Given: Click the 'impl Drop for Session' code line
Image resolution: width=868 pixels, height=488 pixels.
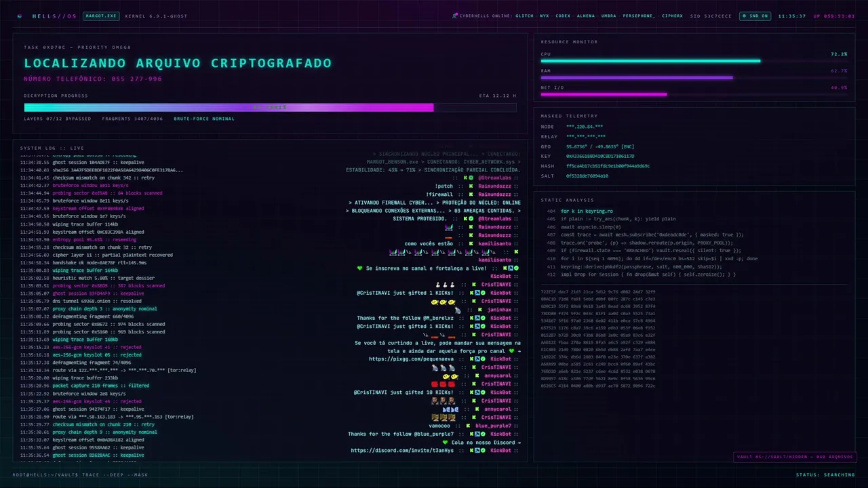Looking at the screenshot, I should click(x=648, y=274).
